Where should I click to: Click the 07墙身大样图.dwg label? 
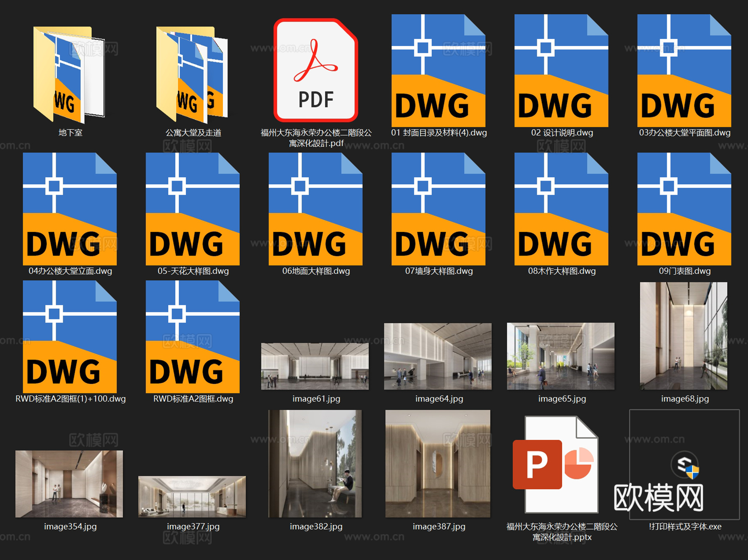[439, 271]
